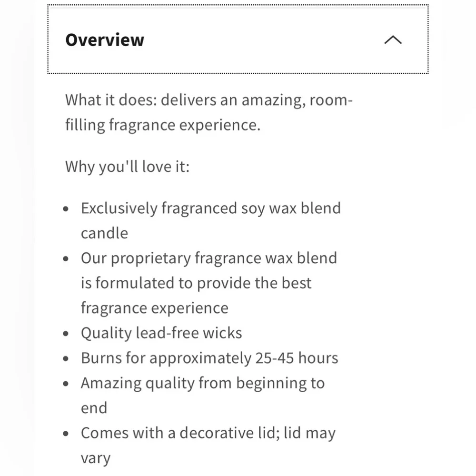Click bullet dot beside 'Quality lead-free wicks'
Screen dimensions: 476x476
[x=66, y=334]
